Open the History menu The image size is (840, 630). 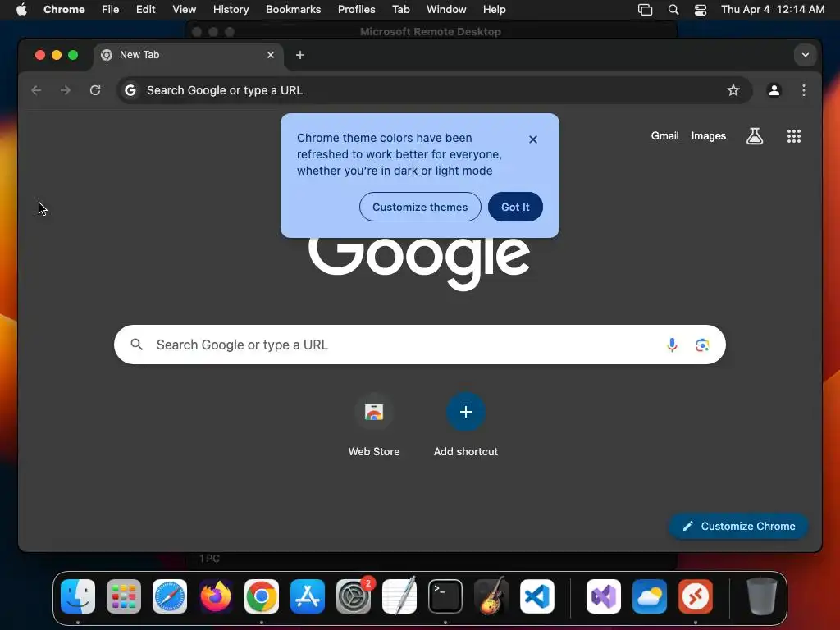click(231, 10)
